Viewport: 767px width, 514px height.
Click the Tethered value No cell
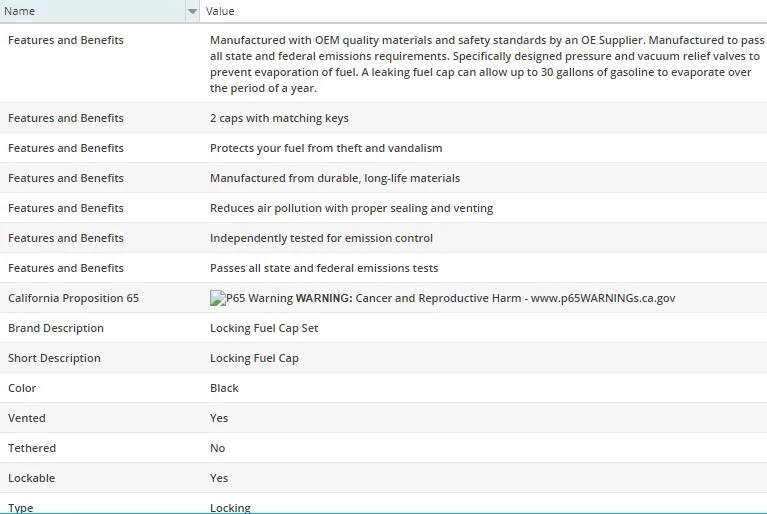tap(218, 448)
